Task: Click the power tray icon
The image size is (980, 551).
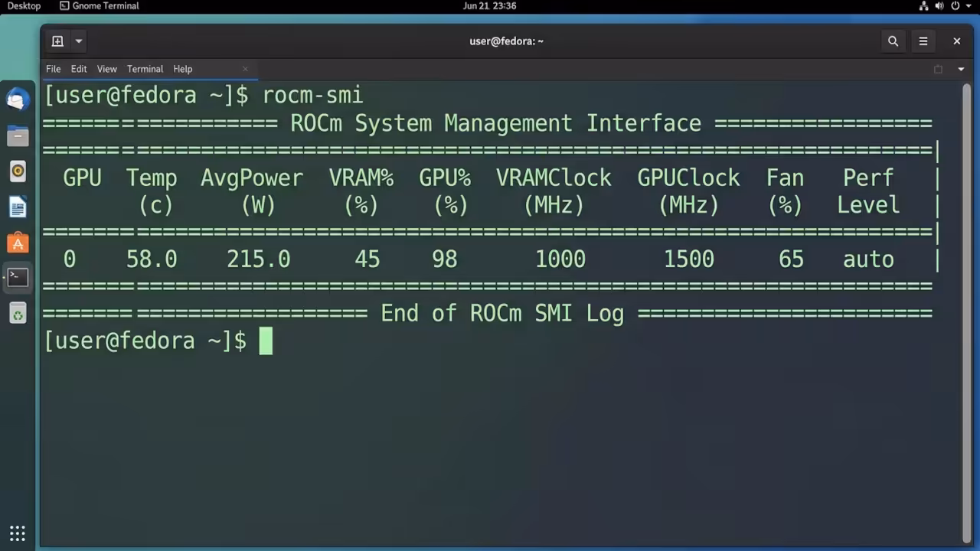Action: tap(955, 5)
